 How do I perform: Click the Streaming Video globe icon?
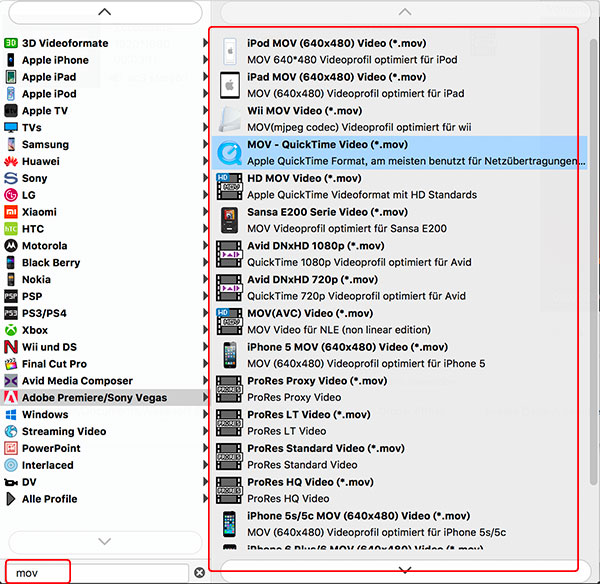[11, 431]
